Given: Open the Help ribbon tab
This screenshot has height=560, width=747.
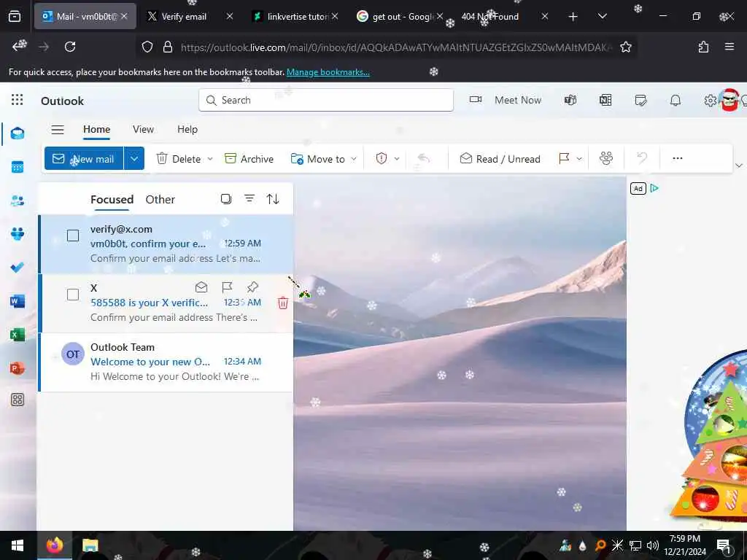Looking at the screenshot, I should tap(187, 130).
